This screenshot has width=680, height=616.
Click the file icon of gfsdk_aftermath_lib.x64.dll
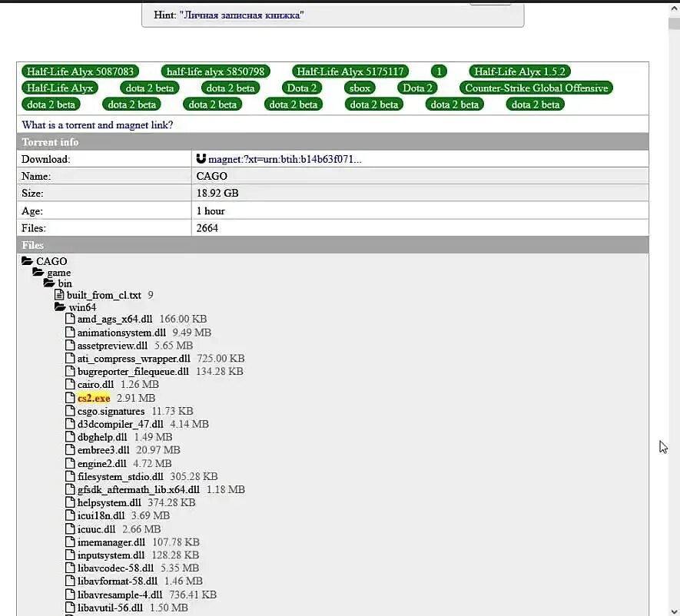coord(70,489)
